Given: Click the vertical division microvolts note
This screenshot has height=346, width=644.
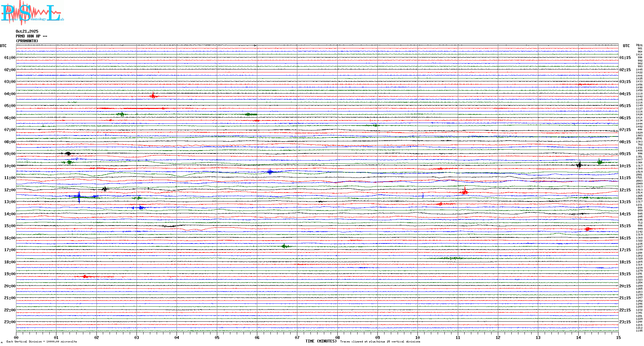Looking at the screenshot, I should [42, 342].
